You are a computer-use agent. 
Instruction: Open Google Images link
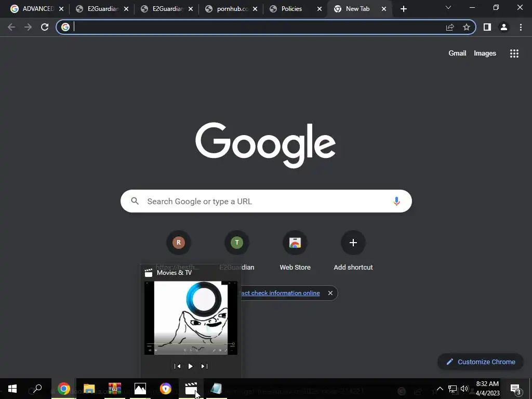click(485, 54)
